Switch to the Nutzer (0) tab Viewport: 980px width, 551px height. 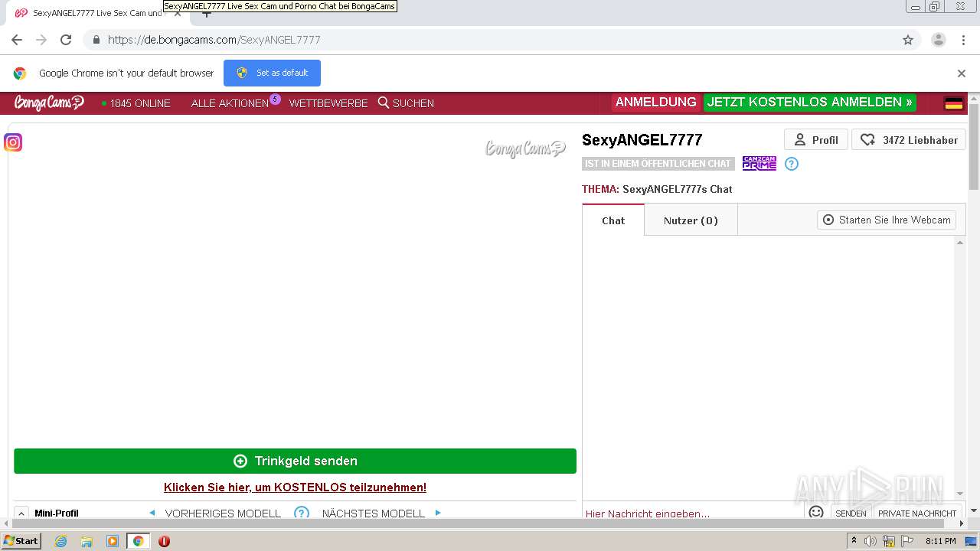click(691, 220)
